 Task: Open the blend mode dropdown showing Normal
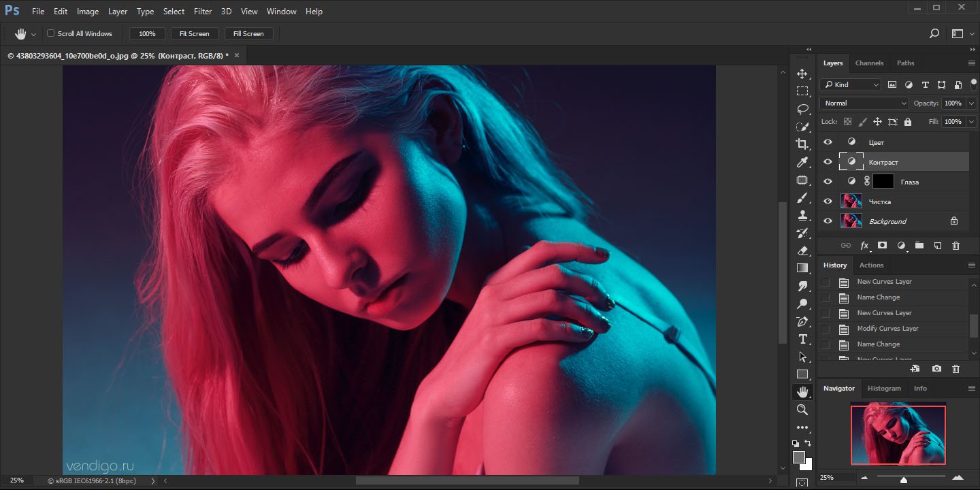click(x=864, y=103)
